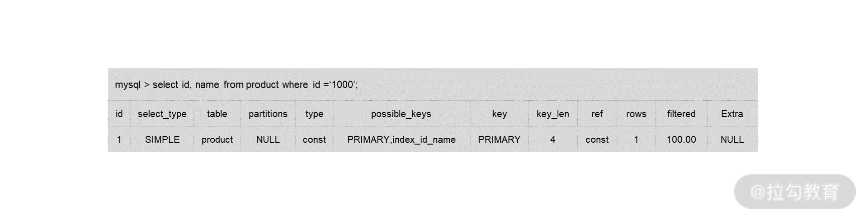Viewport: 868px width, 220px height.
Task: Click the mysql select query line
Action: point(236,84)
